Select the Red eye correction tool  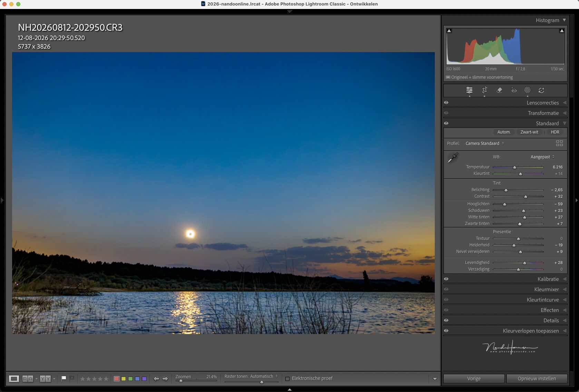click(x=514, y=90)
